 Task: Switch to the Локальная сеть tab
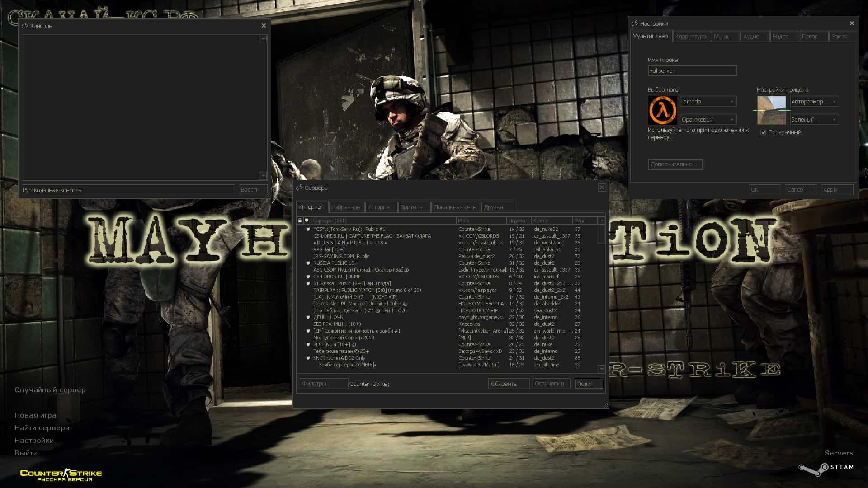click(x=456, y=207)
